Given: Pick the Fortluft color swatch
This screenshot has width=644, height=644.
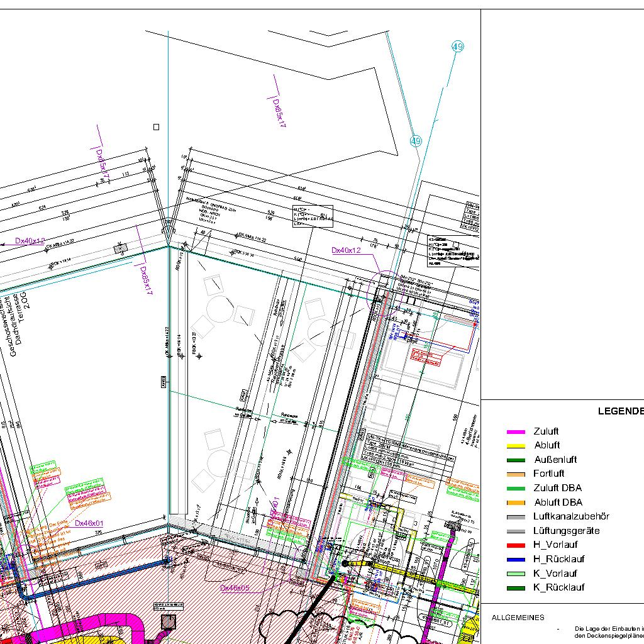Looking at the screenshot, I should click(x=516, y=474).
